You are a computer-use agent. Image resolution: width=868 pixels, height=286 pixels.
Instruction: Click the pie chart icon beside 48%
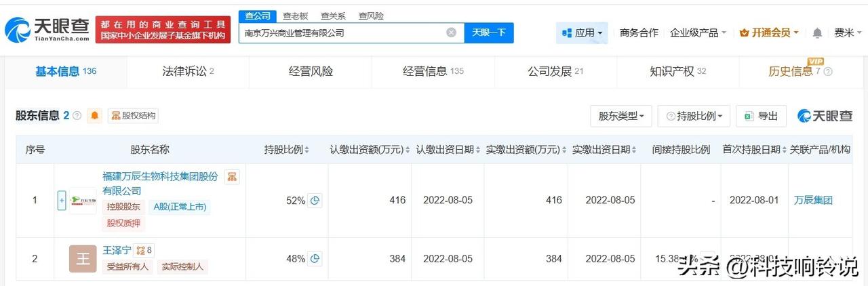[315, 259]
